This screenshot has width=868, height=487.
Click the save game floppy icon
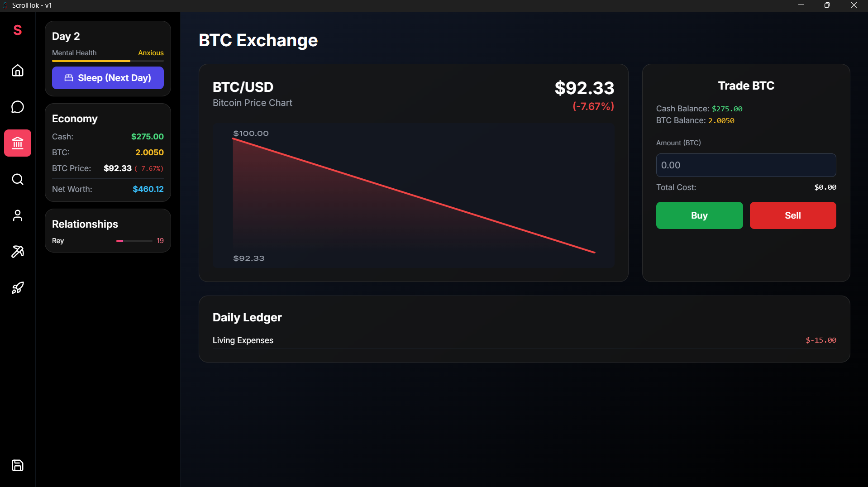pyautogui.click(x=18, y=465)
